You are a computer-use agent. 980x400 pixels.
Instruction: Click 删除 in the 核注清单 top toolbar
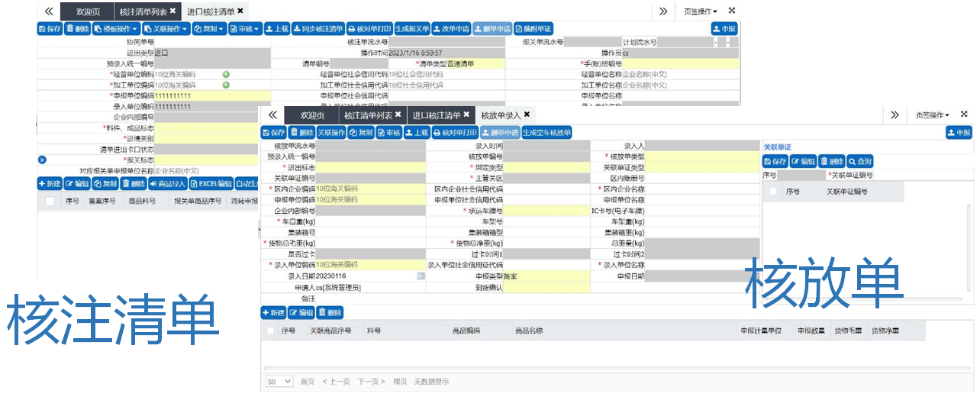pos(78,29)
